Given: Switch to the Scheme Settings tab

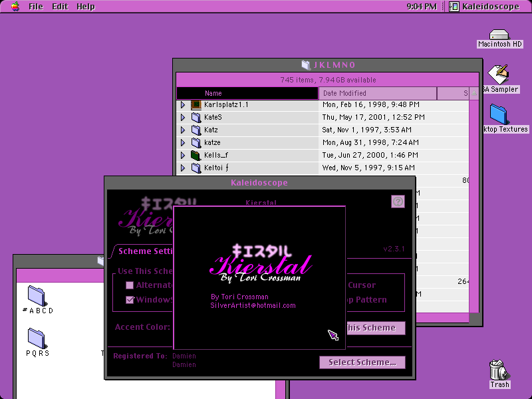Looking at the screenshot, I should (x=145, y=251).
